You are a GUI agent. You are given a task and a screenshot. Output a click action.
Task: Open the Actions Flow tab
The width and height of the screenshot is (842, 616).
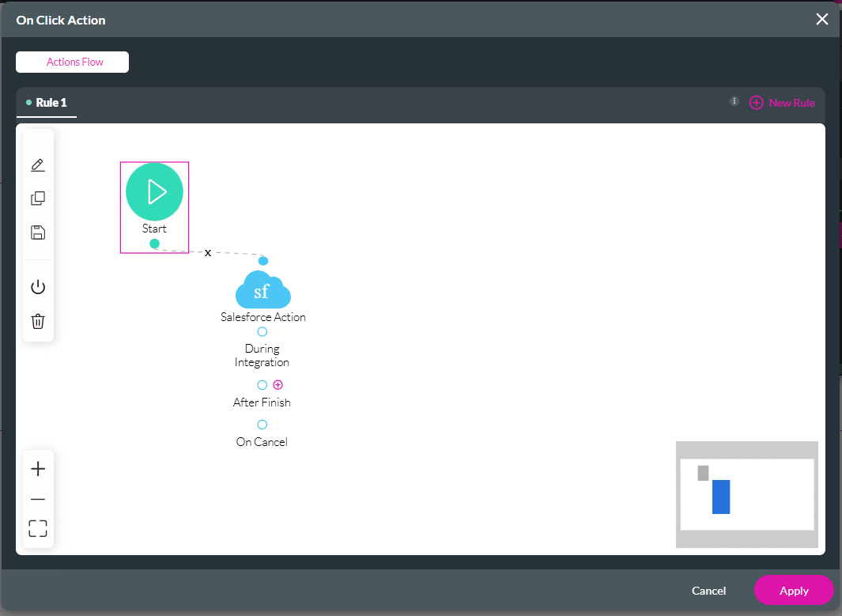tap(73, 62)
